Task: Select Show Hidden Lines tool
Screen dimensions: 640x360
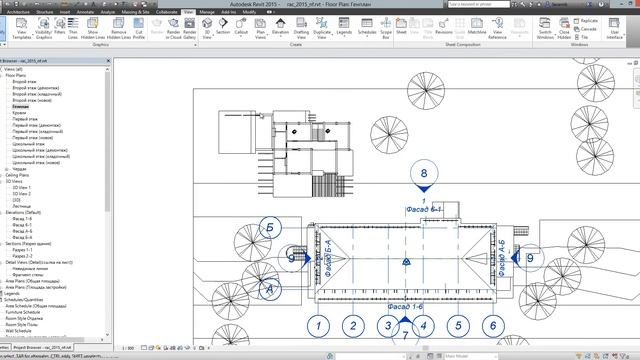Action: pyautogui.click(x=93, y=29)
